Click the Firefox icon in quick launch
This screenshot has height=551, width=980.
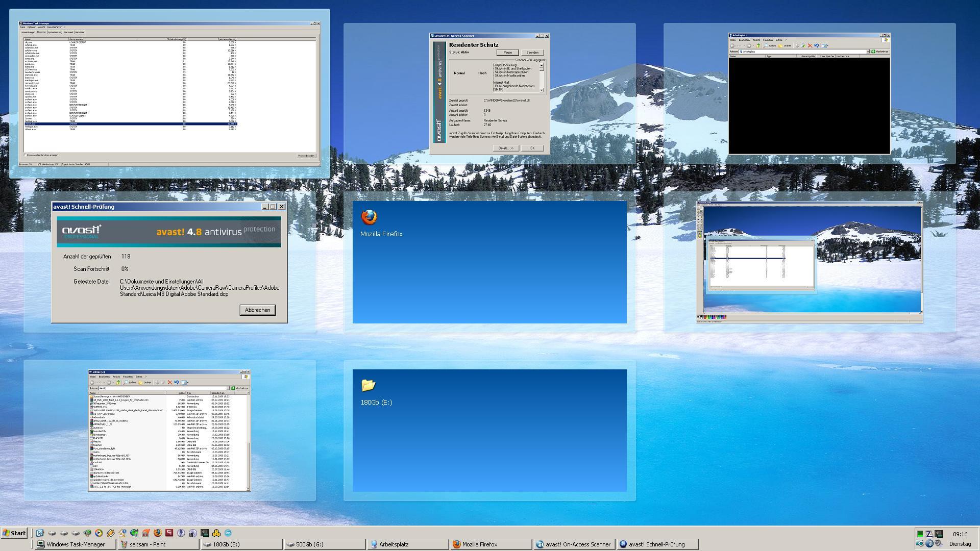pyautogui.click(x=158, y=533)
